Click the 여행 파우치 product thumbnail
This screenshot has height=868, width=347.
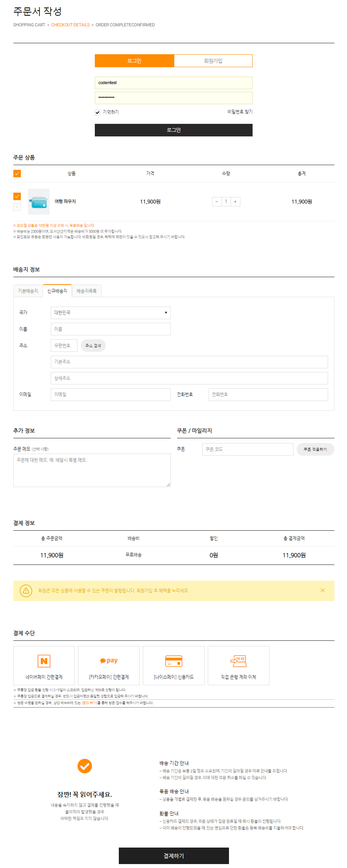38,201
